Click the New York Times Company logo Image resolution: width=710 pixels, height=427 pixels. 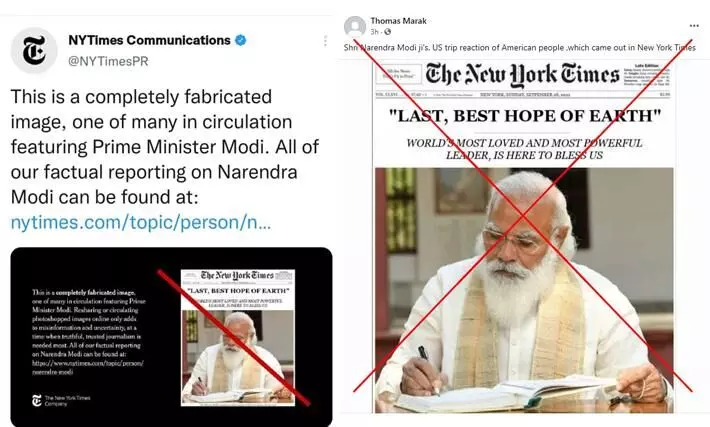point(61,400)
